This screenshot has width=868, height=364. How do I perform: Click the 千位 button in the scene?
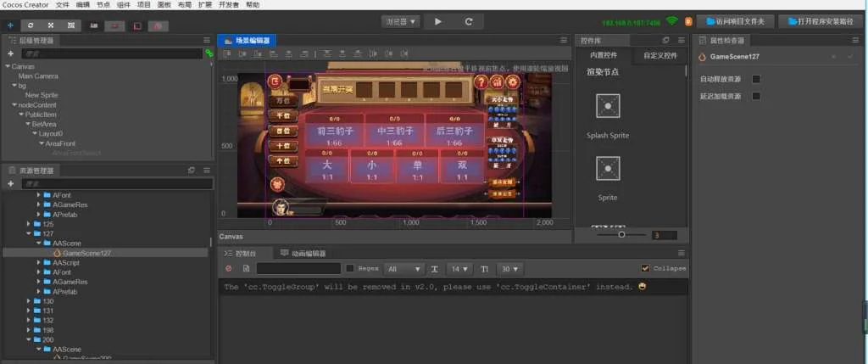pyautogui.click(x=283, y=116)
